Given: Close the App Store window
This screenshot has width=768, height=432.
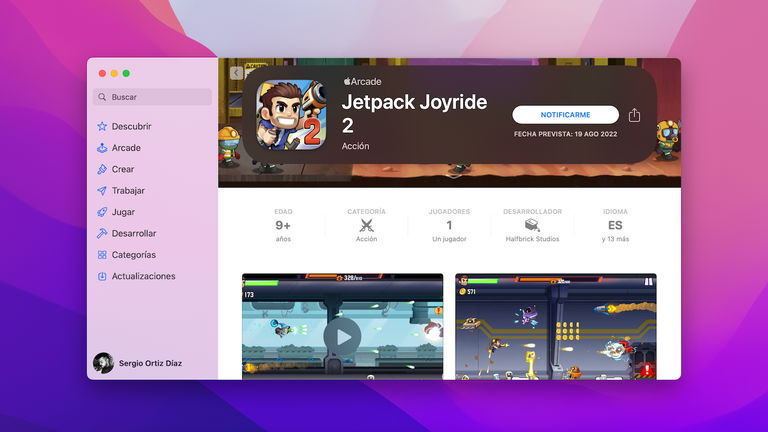Looking at the screenshot, I should pyautogui.click(x=102, y=73).
